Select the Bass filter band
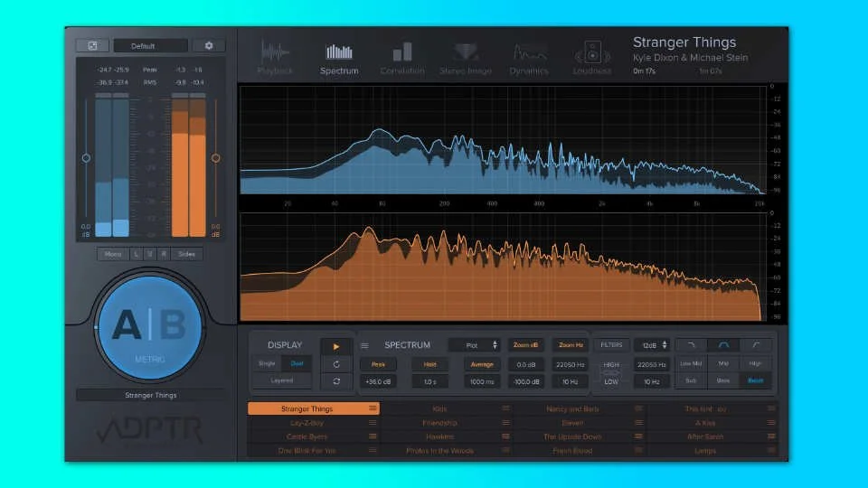The height and width of the screenshot is (488, 868). point(723,380)
